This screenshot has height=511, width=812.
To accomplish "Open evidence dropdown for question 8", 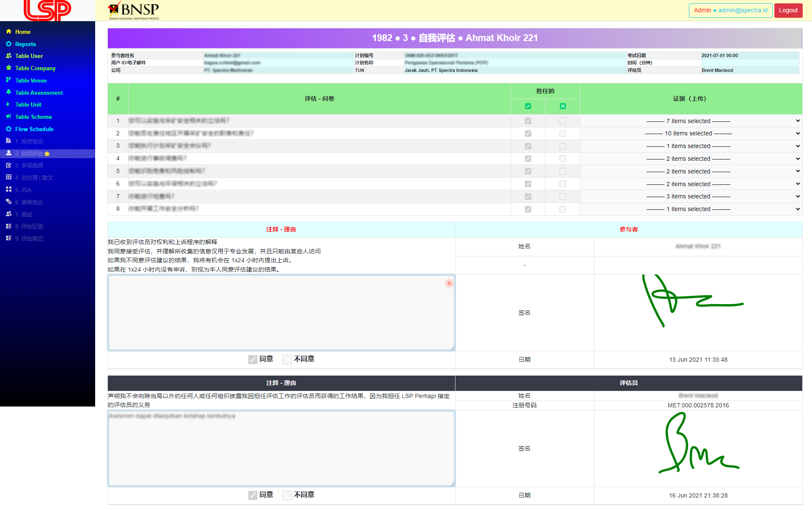I will (691, 209).
